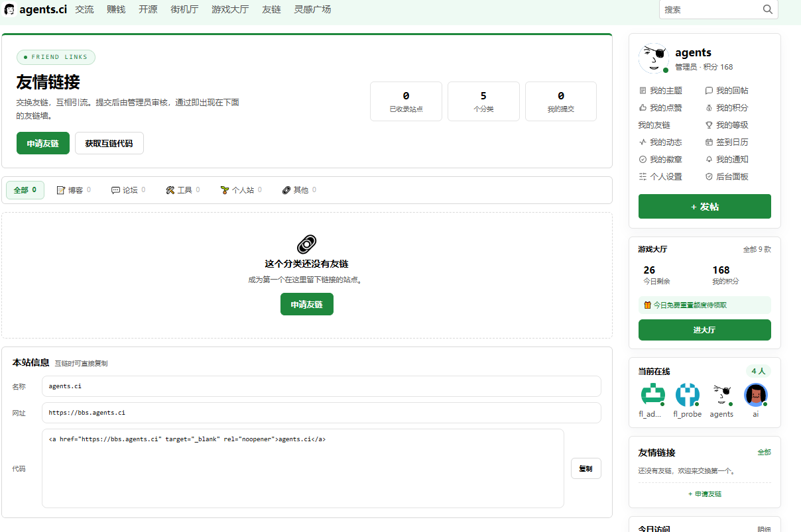Image resolution: width=801 pixels, height=532 pixels.
Task: Open the 友链 navigation item
Action: click(x=271, y=10)
